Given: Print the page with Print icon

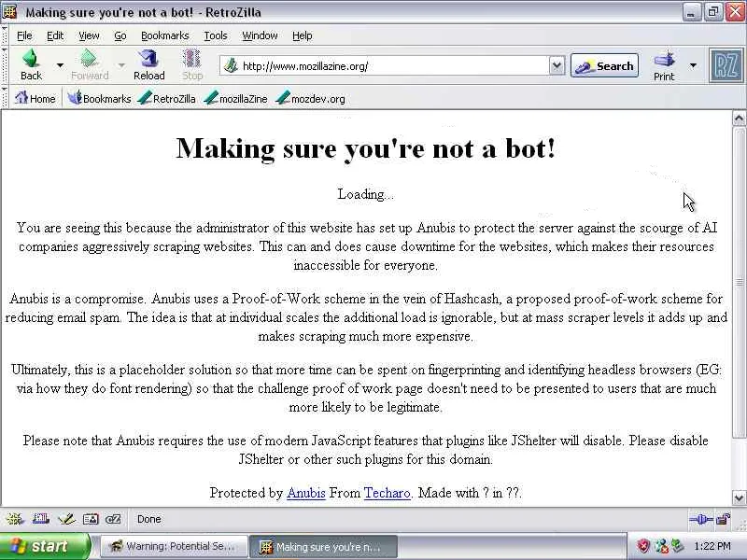Looking at the screenshot, I should 664,65.
